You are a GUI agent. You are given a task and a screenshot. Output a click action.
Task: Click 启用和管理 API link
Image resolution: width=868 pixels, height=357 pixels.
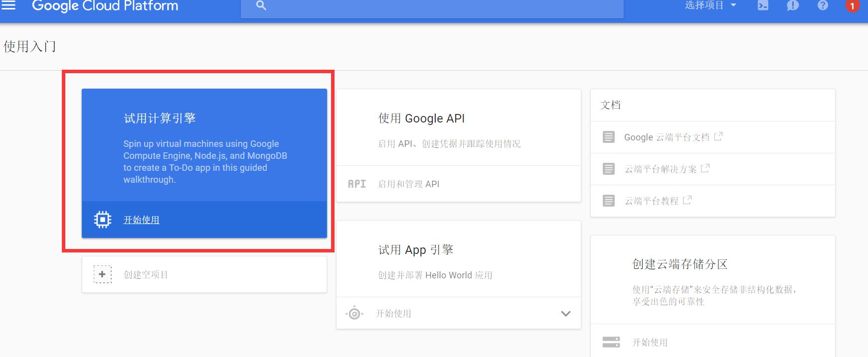pyautogui.click(x=409, y=184)
